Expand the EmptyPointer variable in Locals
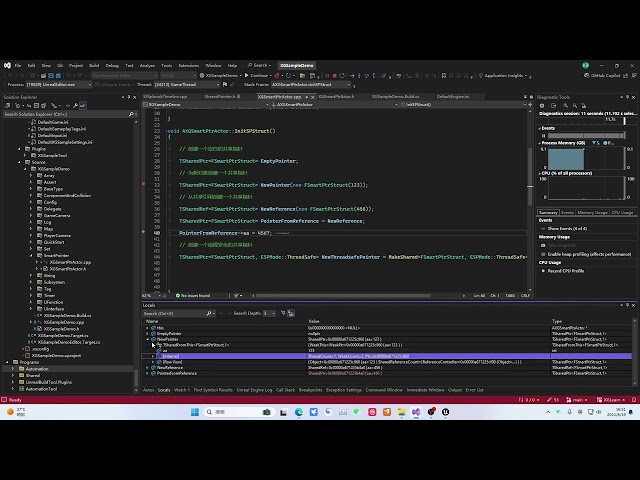 tap(147, 334)
